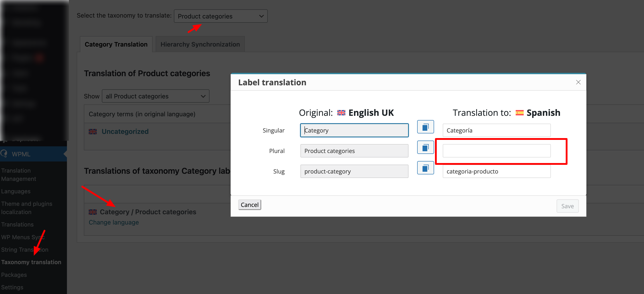Image resolution: width=644 pixels, height=294 pixels.
Task: Open WPML Settings in the sidebar
Action: coord(12,287)
